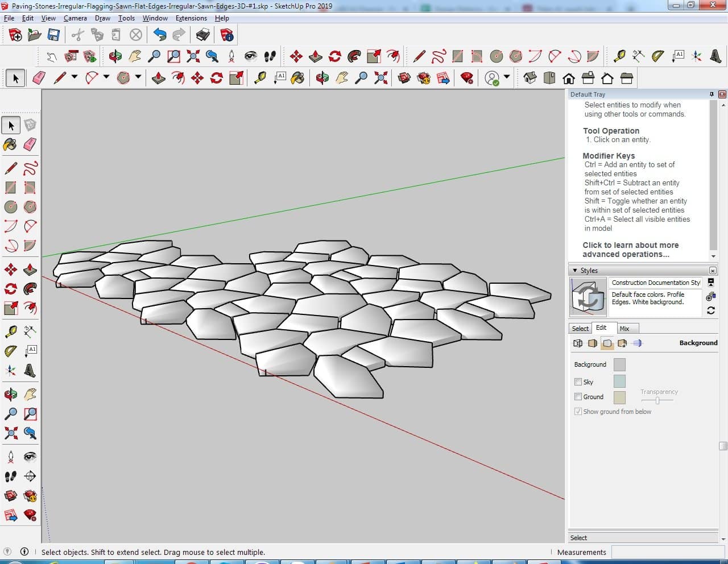The image size is (728, 564).
Task: Click the Save icon in toolbar
Action: click(53, 35)
